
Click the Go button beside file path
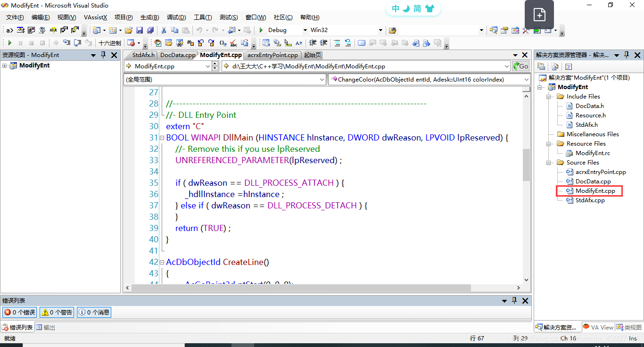click(x=520, y=66)
